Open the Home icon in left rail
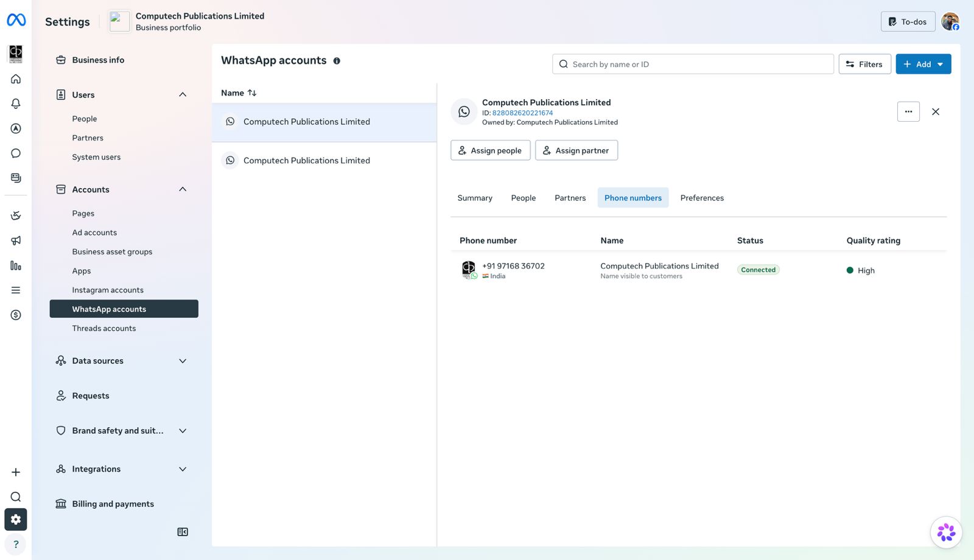The height and width of the screenshot is (560, 974). click(16, 79)
